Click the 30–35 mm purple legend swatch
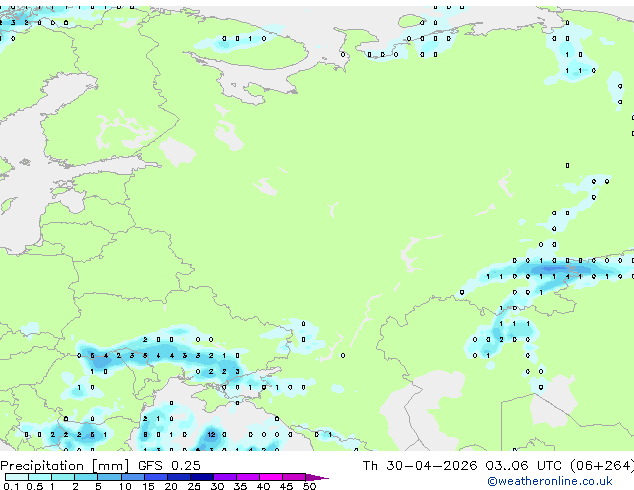The height and width of the screenshot is (490, 634). click(225, 477)
